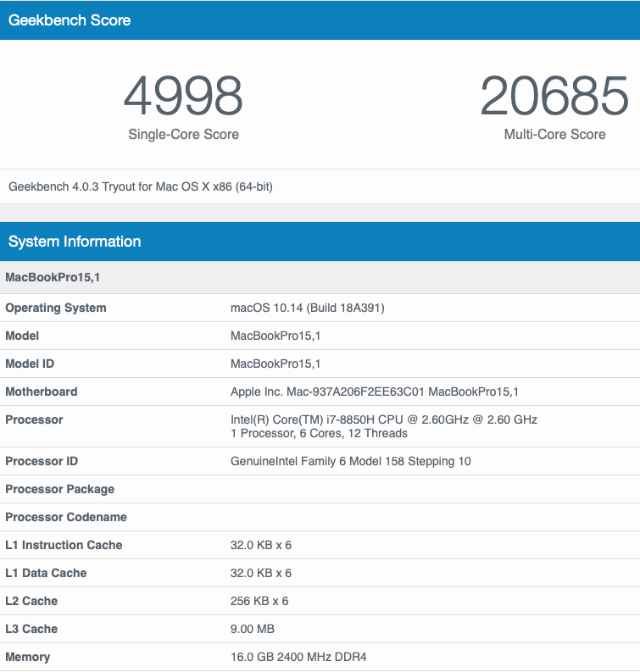The height and width of the screenshot is (672, 640).
Task: Click the Processor row label
Action: 34,419
